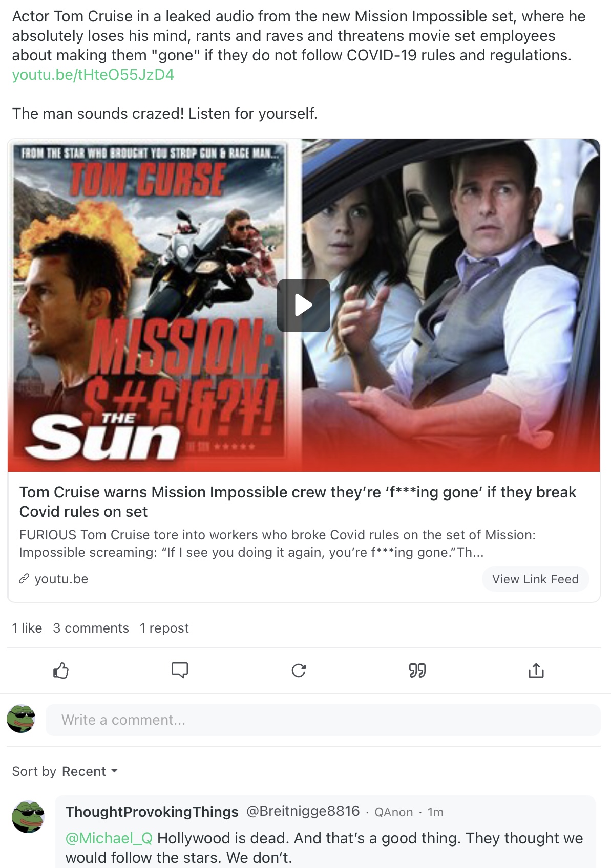The height and width of the screenshot is (868, 611).
Task: Open ThoughtProvokingThings' Pepe profile avatar
Action: 28,817
